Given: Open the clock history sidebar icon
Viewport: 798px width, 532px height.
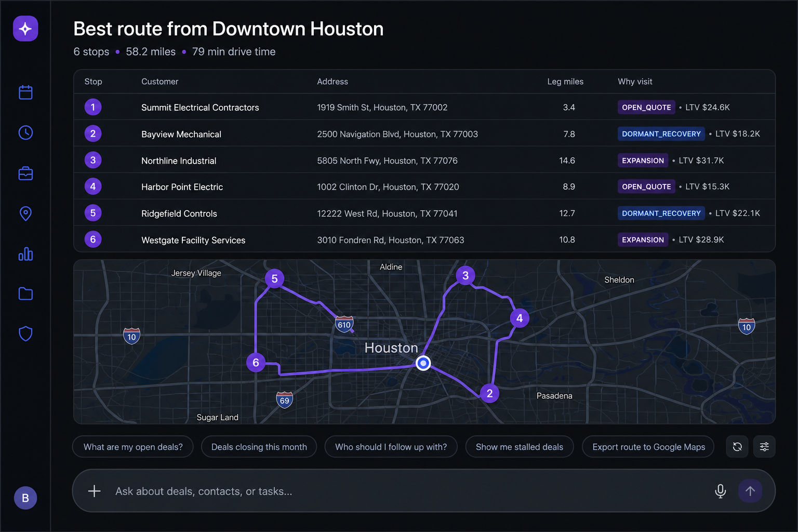Looking at the screenshot, I should click(x=25, y=132).
